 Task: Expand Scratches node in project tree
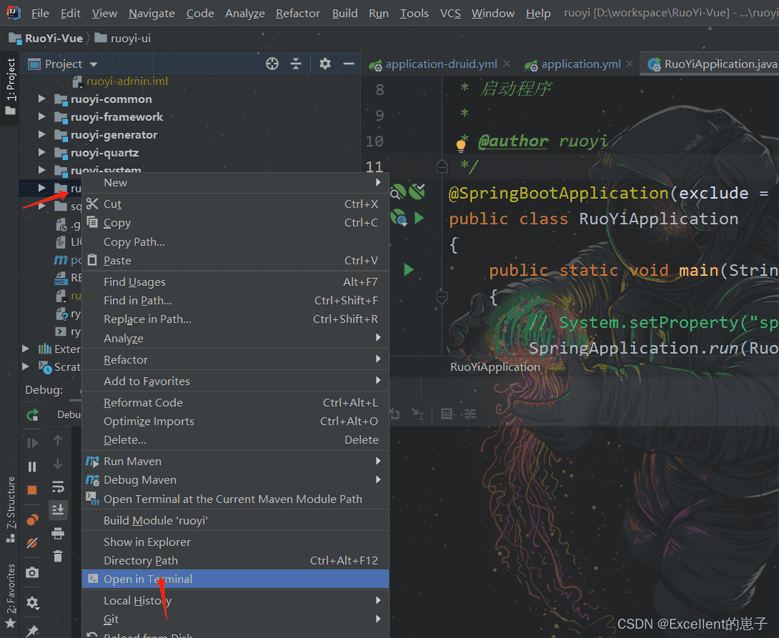pos(25,367)
